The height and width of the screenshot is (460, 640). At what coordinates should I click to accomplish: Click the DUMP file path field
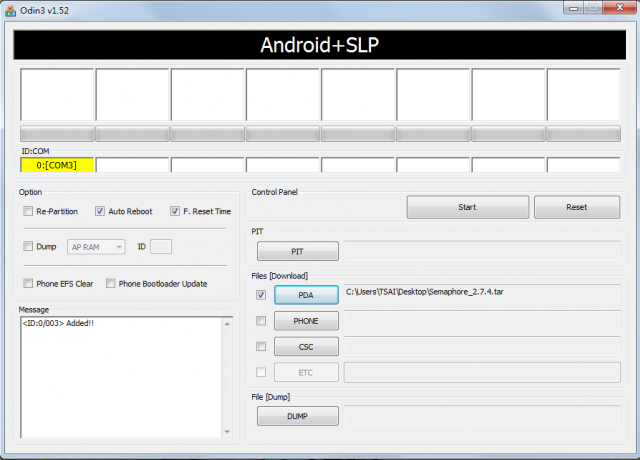coord(482,416)
